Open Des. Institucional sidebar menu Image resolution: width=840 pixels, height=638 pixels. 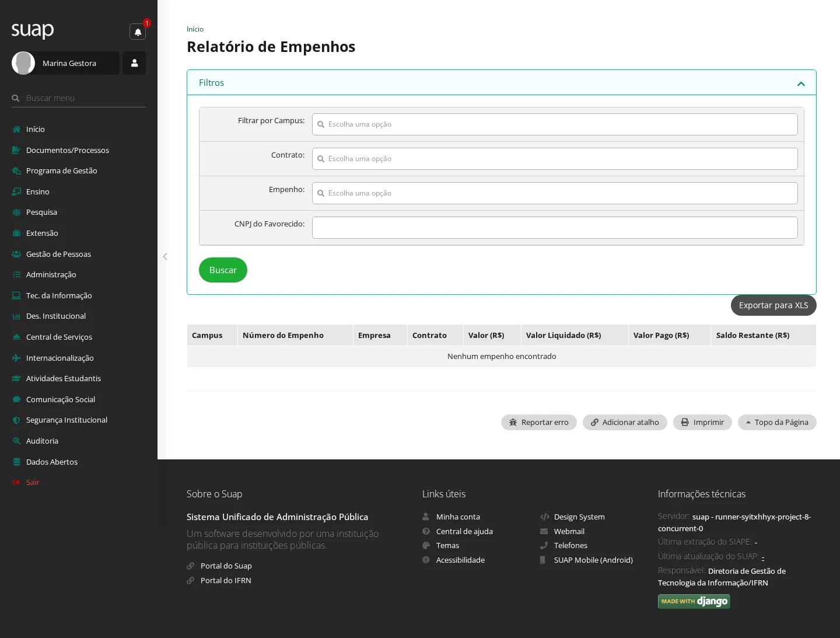[x=79, y=316]
